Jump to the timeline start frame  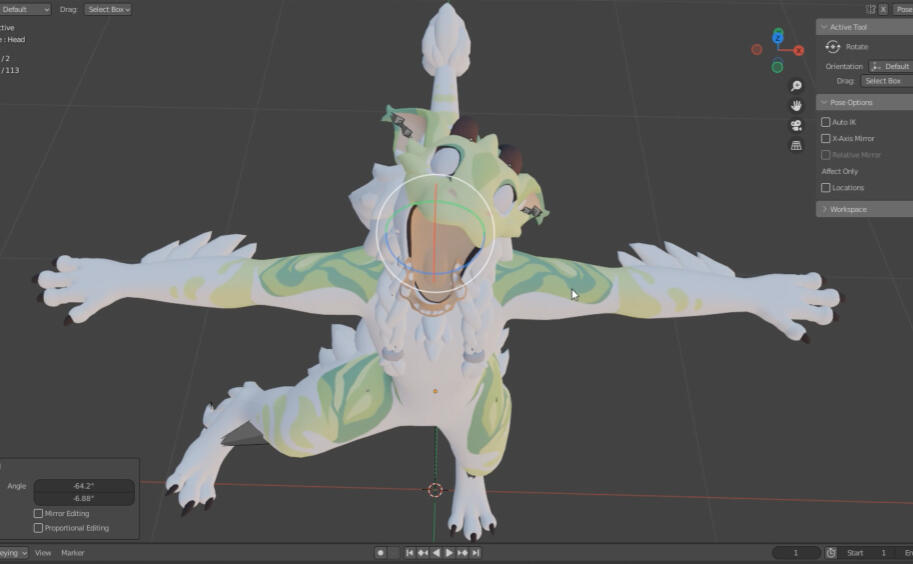pyautogui.click(x=410, y=553)
